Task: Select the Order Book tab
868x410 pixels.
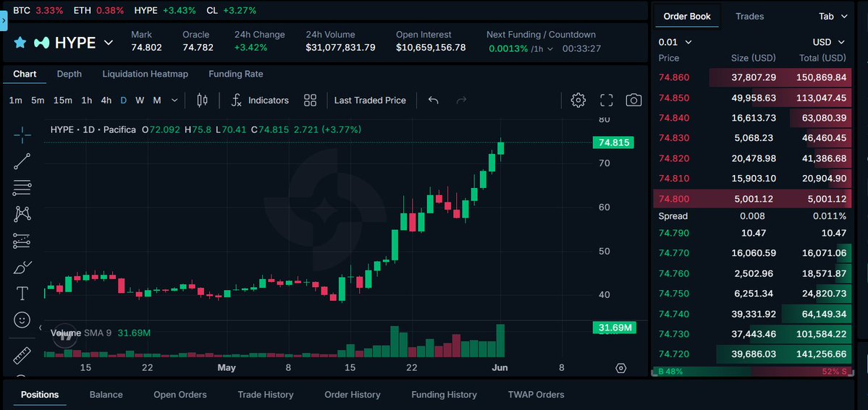Action: (x=687, y=16)
